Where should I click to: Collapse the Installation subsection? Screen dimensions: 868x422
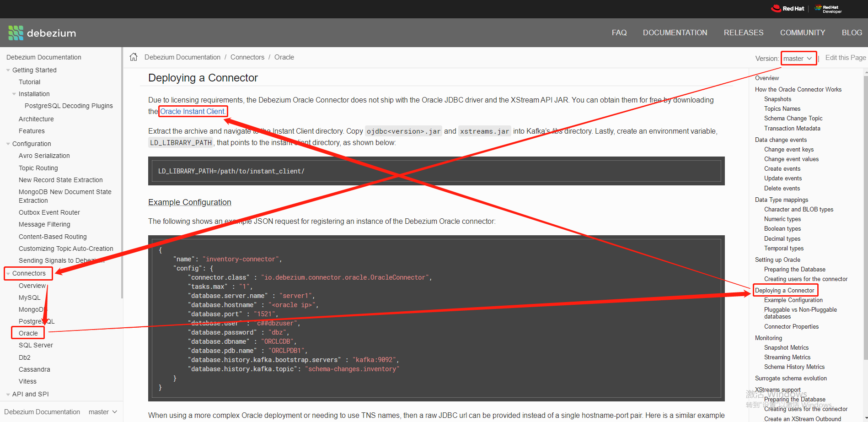[x=14, y=93]
